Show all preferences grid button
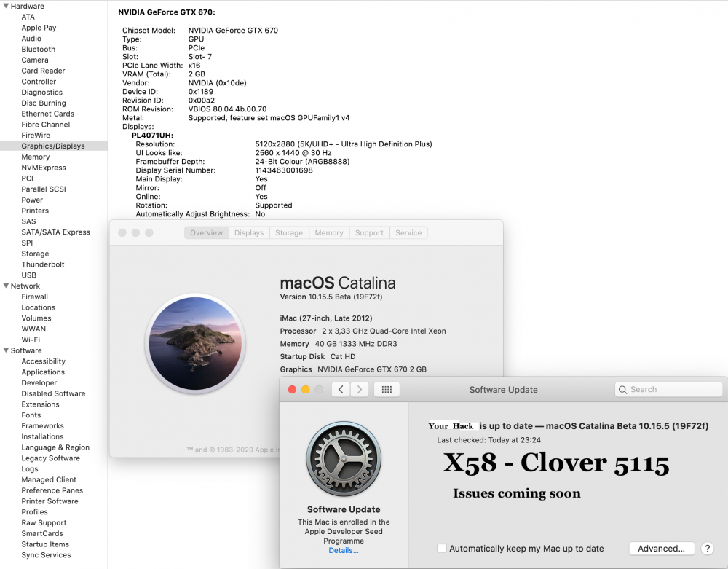The image size is (728, 569). (387, 389)
